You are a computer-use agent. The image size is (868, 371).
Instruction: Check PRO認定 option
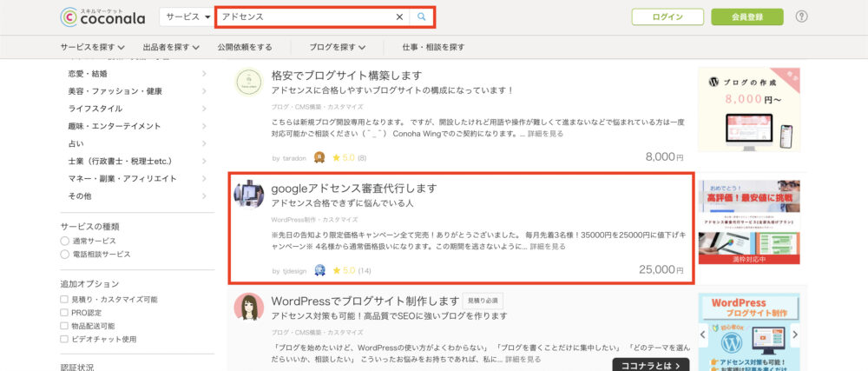click(x=64, y=313)
